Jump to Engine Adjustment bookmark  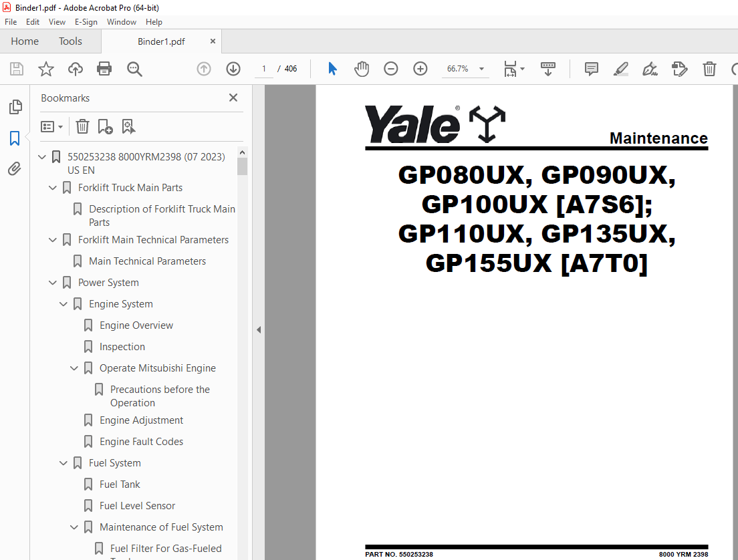pos(141,420)
